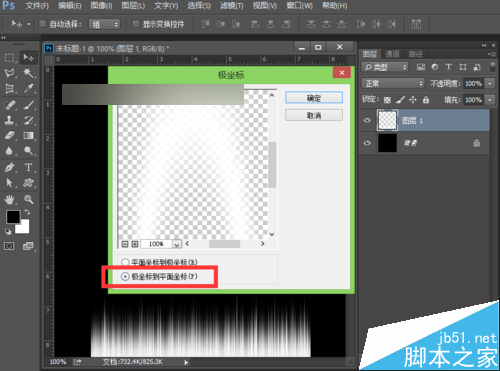Confirm the dialog with 确定
Screen dimensions: 500x371
click(314, 98)
